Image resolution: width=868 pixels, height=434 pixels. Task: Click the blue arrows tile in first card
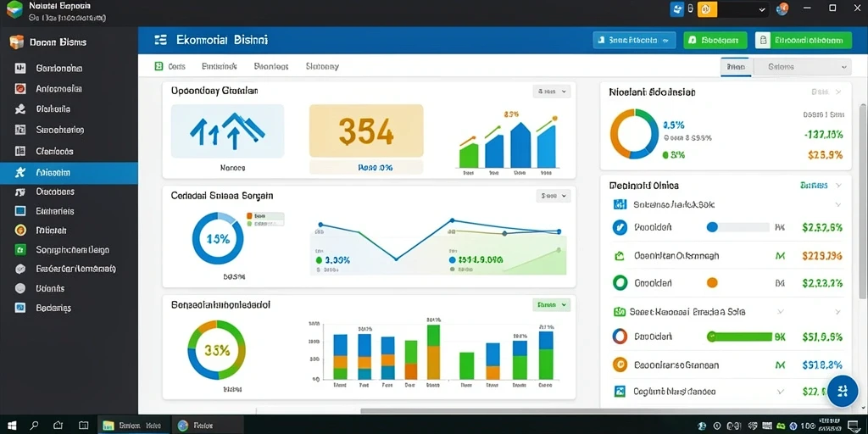[227, 131]
